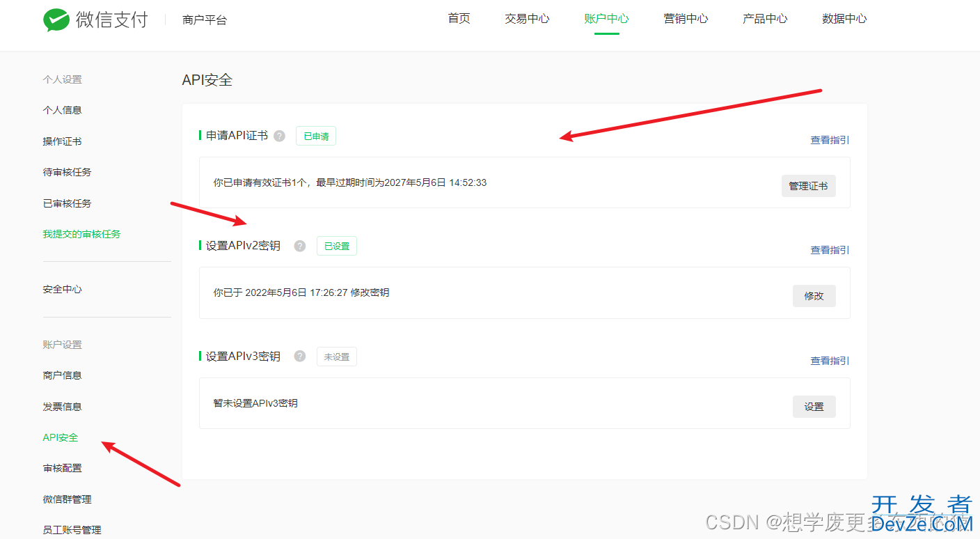Go to 首页 in top navigation

coord(459,19)
